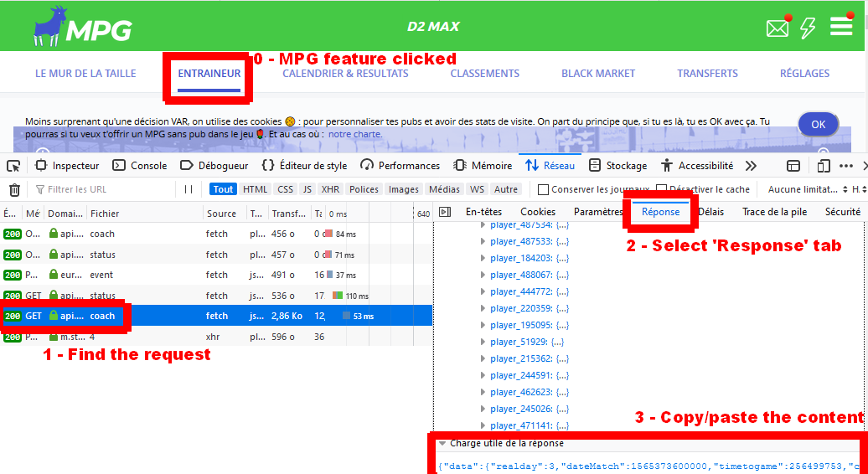This screenshot has width=868, height=474.
Task: Open the Mémoire panel
Action: click(x=483, y=165)
